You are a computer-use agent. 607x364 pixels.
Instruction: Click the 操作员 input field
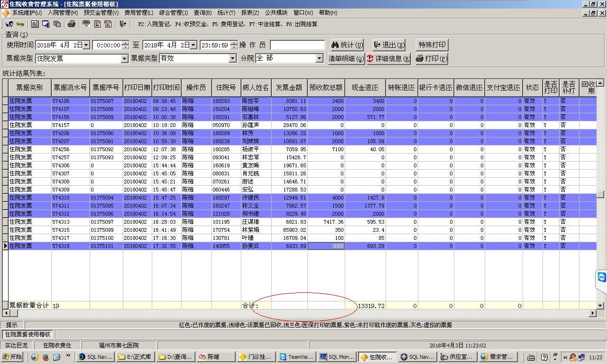click(297, 45)
